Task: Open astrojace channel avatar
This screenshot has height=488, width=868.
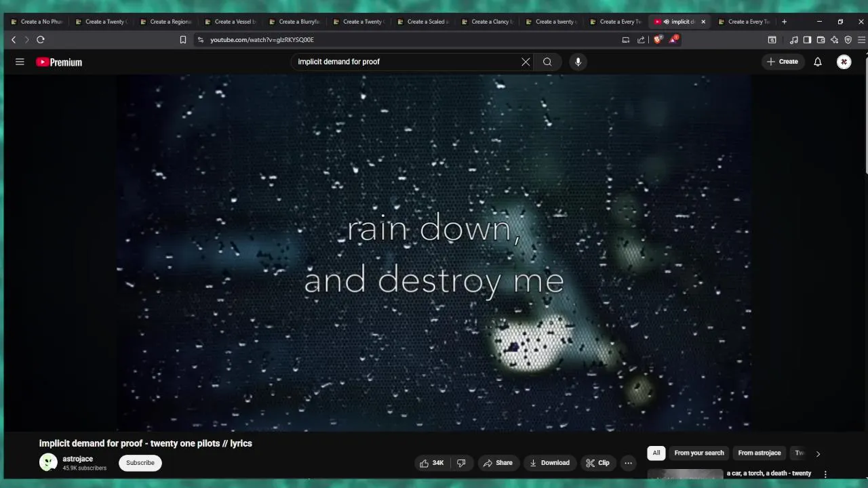Action: [x=48, y=463]
